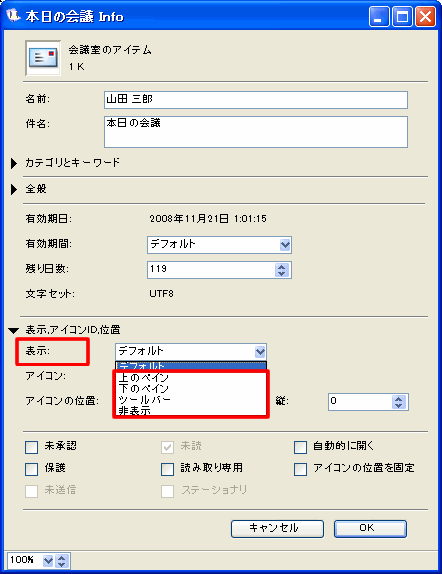Open the 有効期間 dropdown
Viewport: 442px width, 574px height.
(285, 245)
